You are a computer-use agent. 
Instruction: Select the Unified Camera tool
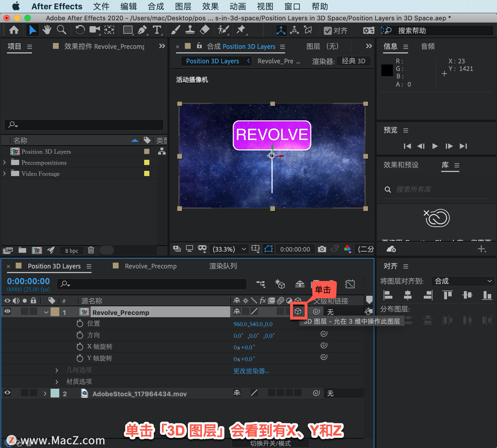click(95, 30)
